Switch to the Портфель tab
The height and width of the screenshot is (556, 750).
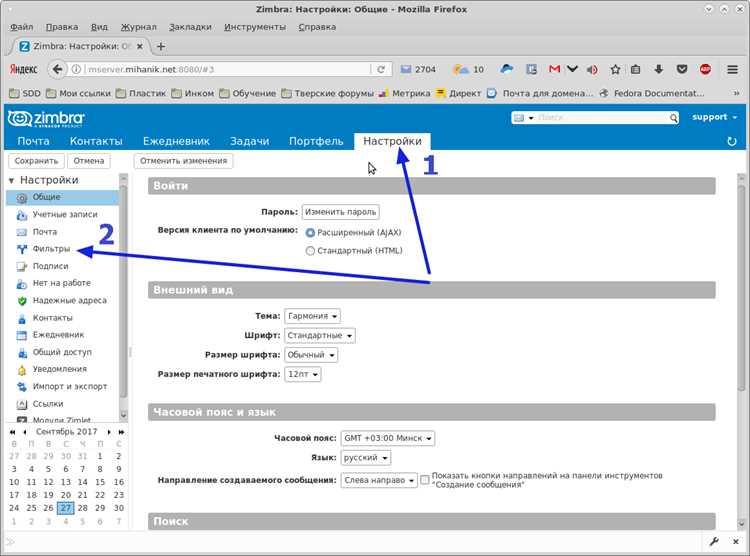[316, 141]
